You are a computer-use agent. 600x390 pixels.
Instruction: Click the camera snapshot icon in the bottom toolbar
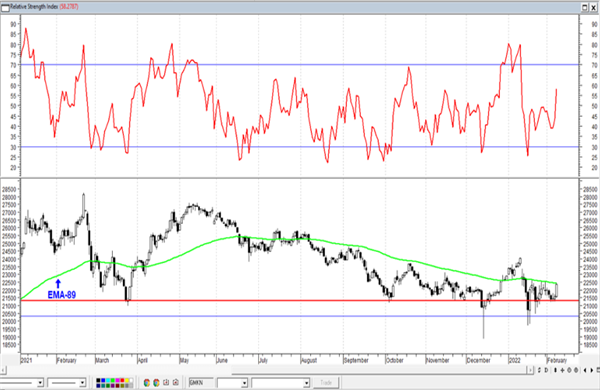[x=176, y=382]
